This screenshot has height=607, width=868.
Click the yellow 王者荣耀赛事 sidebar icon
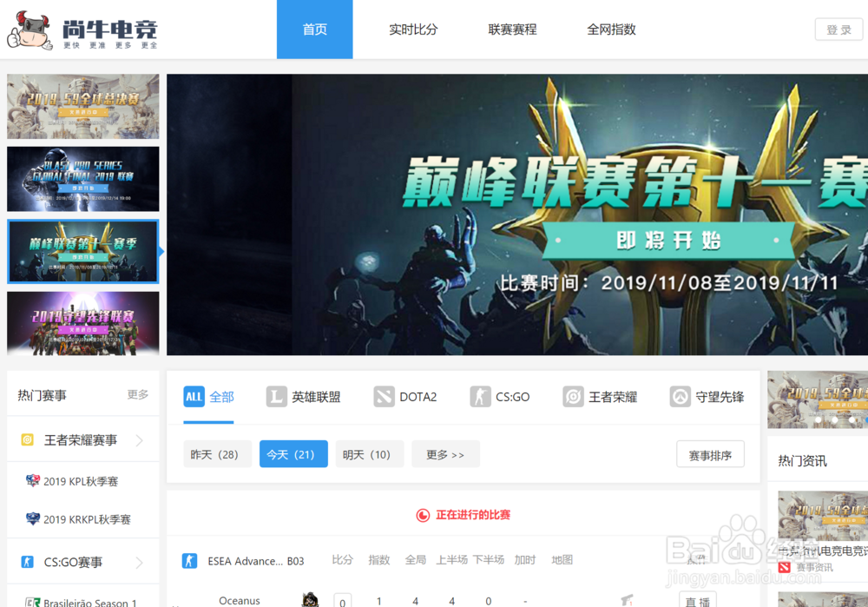(x=27, y=439)
